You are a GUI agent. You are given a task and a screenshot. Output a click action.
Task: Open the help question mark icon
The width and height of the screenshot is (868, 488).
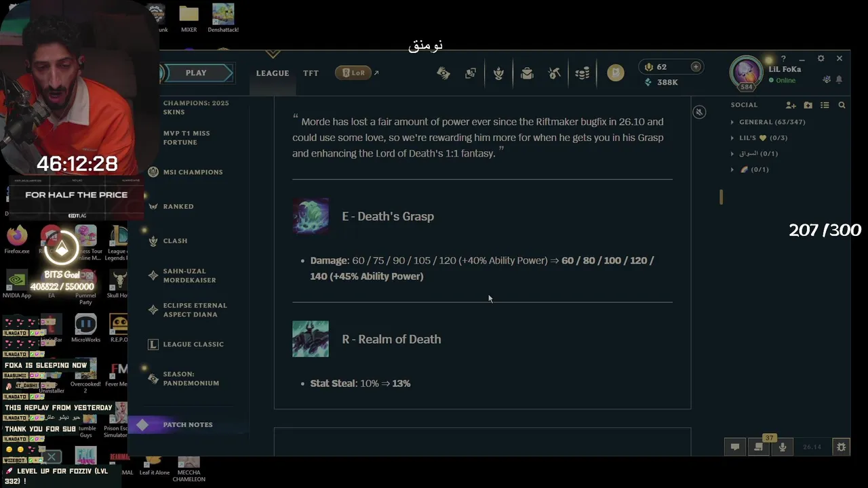tap(783, 59)
